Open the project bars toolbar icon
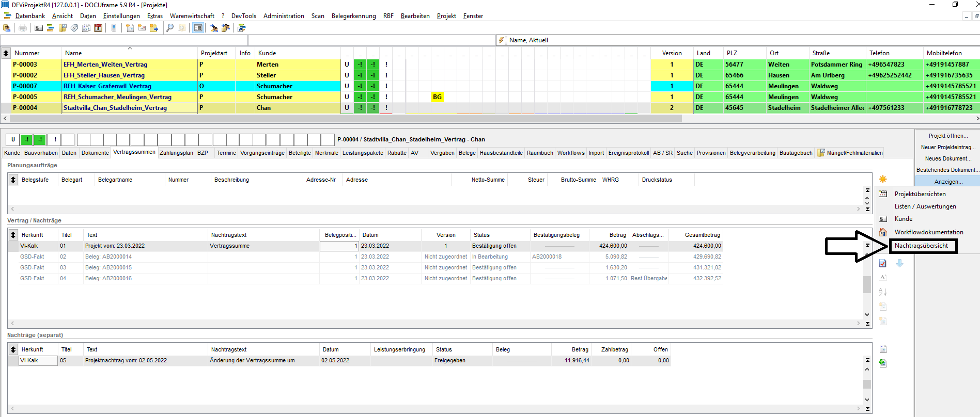 point(51,28)
